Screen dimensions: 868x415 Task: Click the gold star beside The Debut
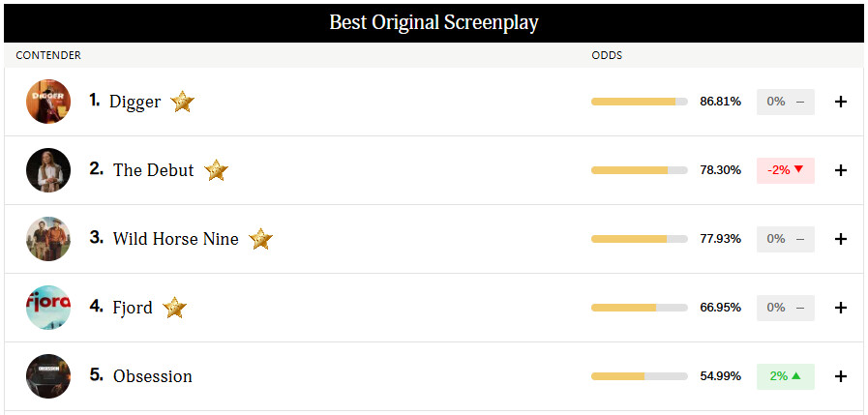(x=216, y=170)
